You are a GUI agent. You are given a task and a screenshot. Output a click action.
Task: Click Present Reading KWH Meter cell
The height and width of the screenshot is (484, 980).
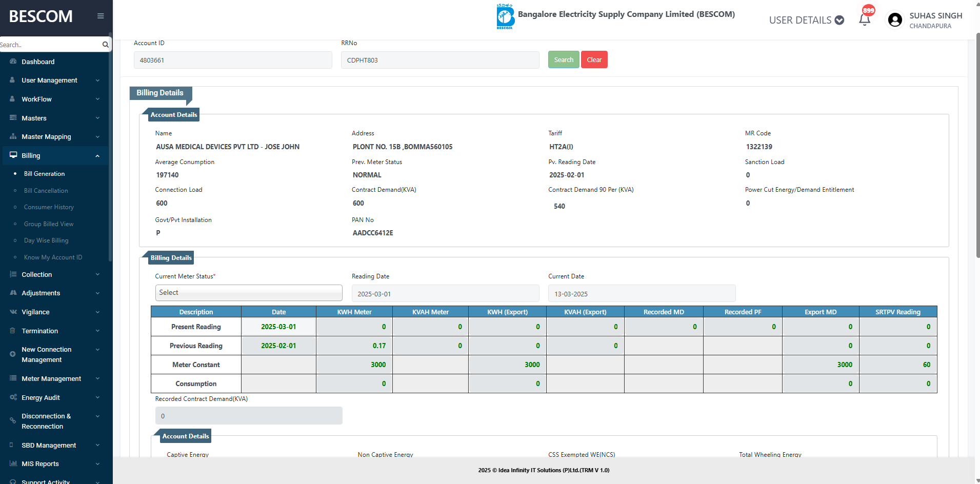pyautogui.click(x=354, y=327)
